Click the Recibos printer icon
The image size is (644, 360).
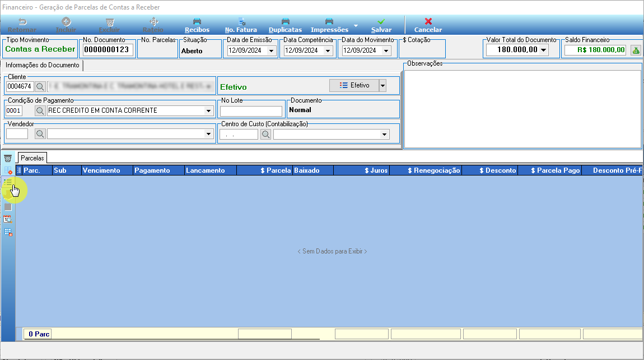(197, 21)
